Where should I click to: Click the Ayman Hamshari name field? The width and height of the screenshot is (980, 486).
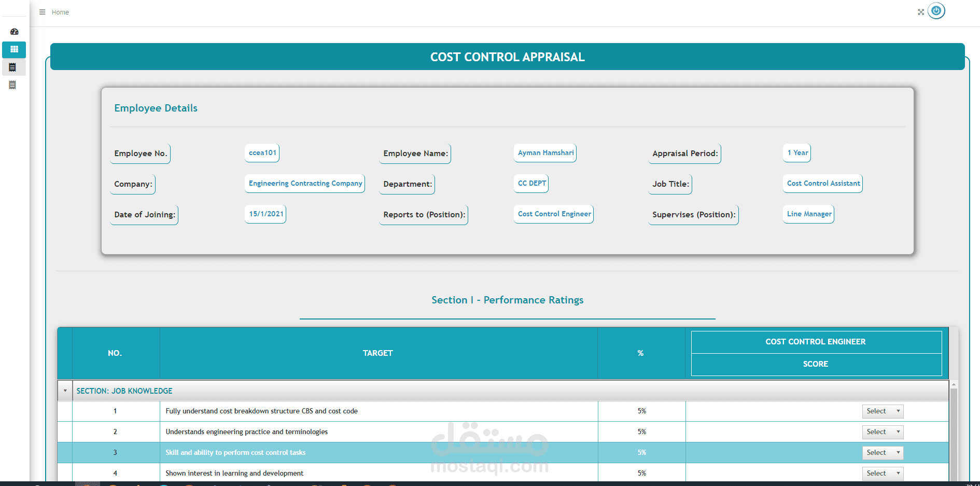[545, 153]
